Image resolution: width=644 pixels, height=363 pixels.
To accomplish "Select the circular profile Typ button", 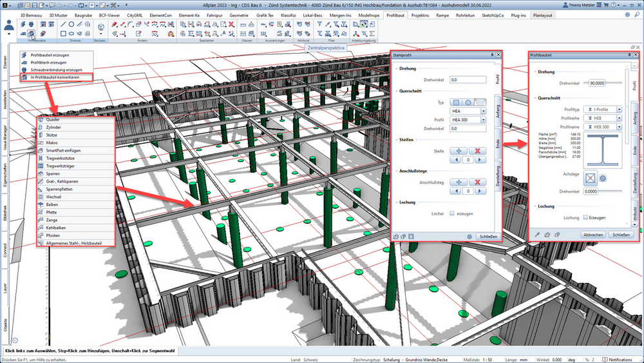I will coord(468,103).
